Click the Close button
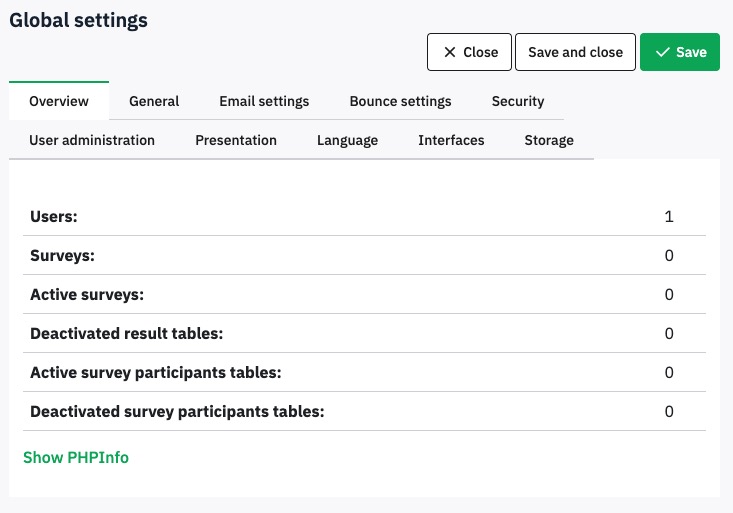 point(469,52)
